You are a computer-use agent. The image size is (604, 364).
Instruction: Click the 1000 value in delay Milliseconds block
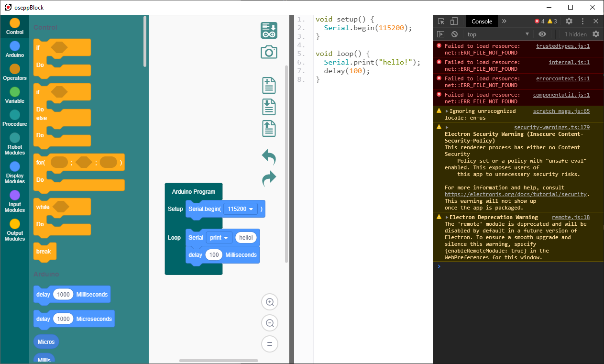[63, 295]
